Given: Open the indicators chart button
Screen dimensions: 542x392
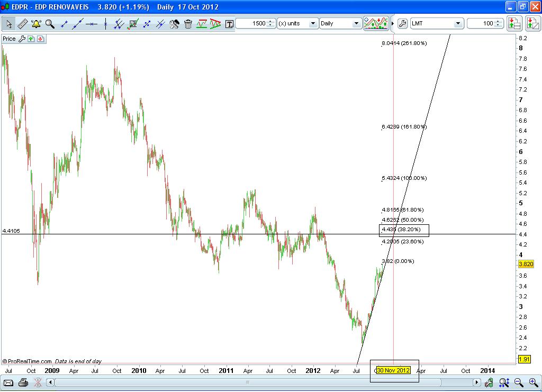Looking at the screenshot, I should point(376,23).
